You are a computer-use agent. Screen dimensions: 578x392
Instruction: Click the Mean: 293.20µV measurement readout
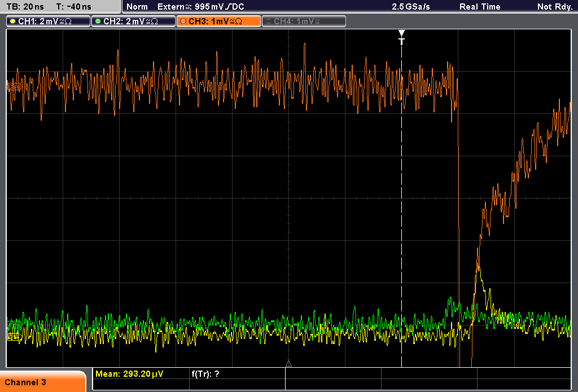tap(129, 374)
